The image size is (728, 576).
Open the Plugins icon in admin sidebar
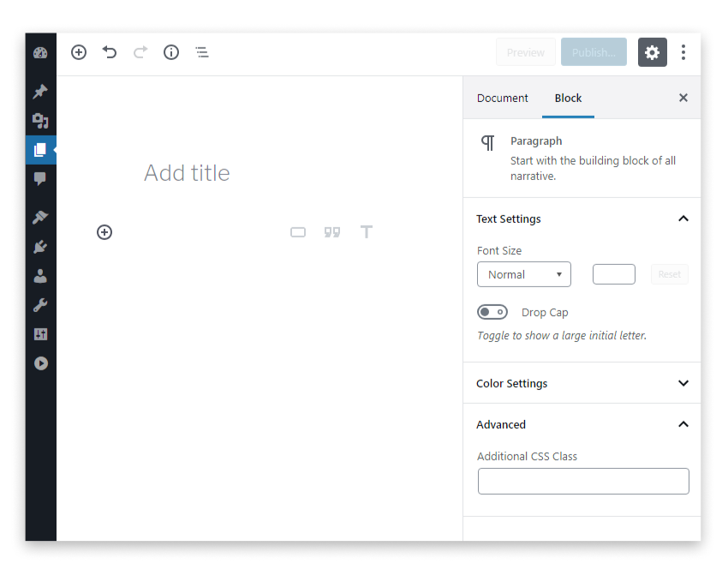coord(40,247)
